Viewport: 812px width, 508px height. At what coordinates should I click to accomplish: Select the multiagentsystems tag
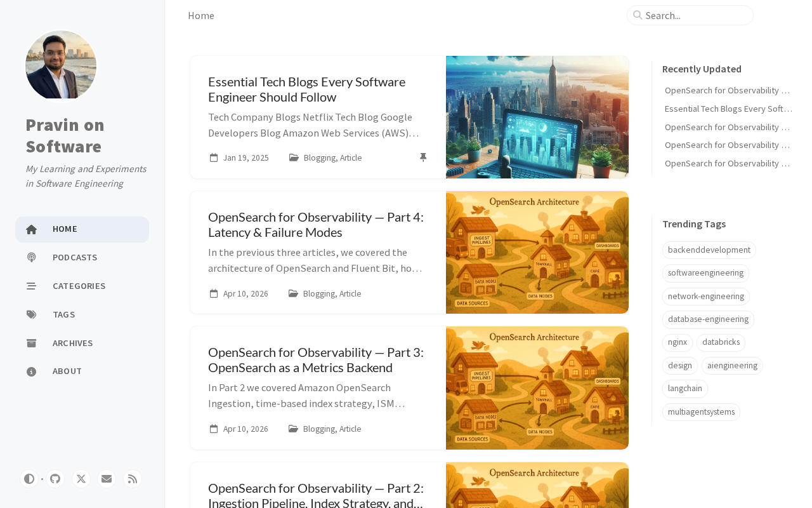701,412
